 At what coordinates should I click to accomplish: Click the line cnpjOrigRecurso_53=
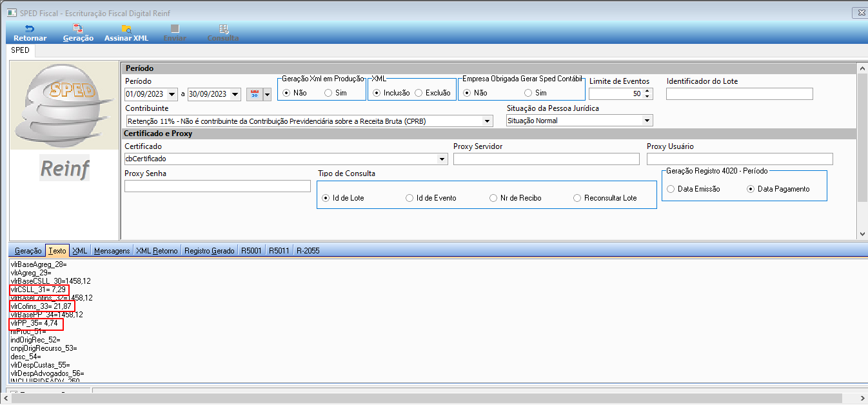(44, 348)
